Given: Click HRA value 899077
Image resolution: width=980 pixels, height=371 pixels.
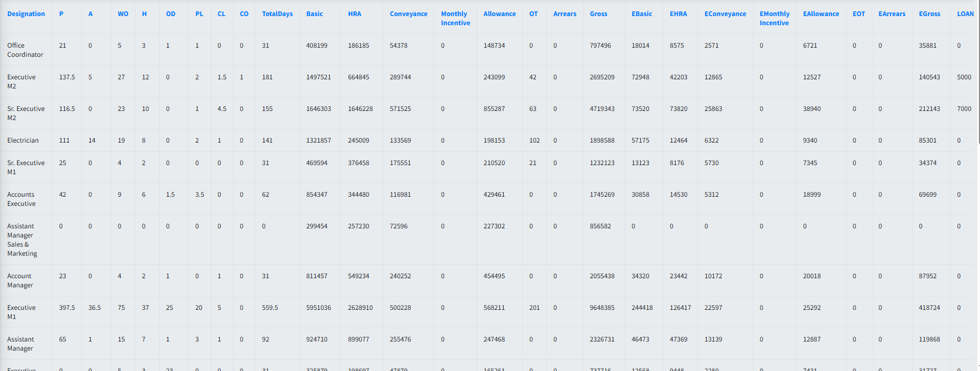Looking at the screenshot, I should click(358, 339).
